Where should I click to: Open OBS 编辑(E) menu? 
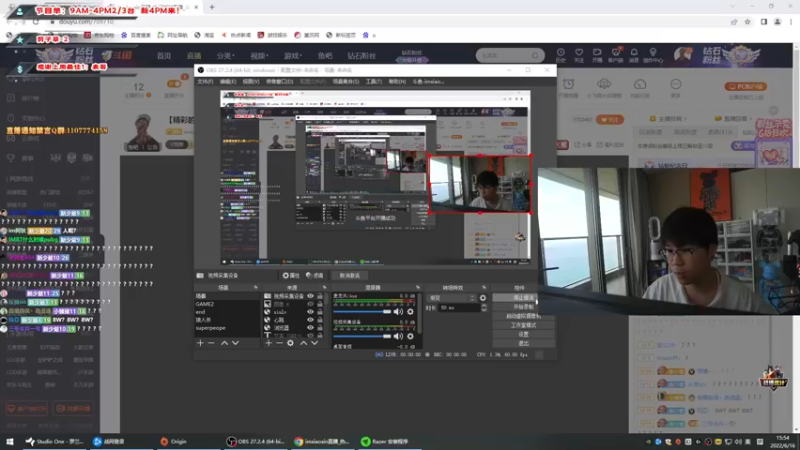tap(228, 82)
